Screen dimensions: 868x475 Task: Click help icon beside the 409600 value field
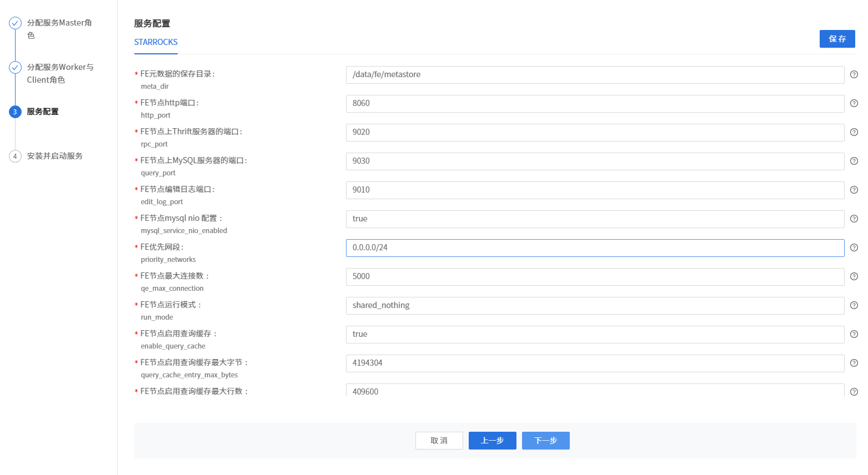click(x=854, y=392)
